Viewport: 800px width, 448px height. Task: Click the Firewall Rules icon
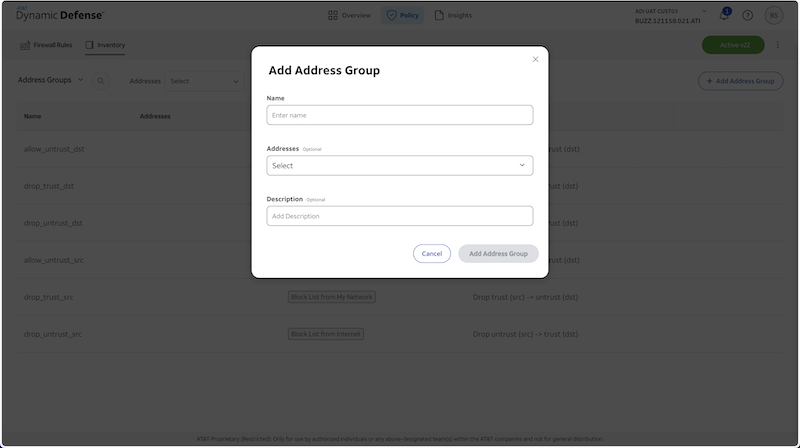coord(25,45)
